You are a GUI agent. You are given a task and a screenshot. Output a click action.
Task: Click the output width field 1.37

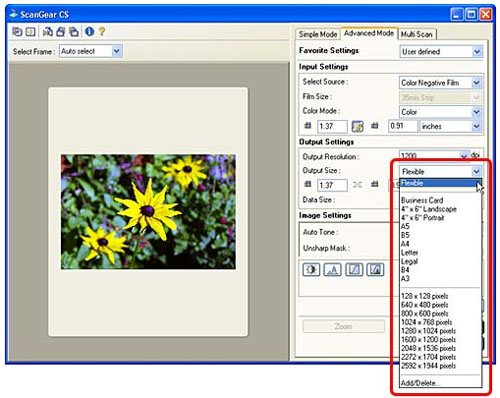(x=332, y=185)
